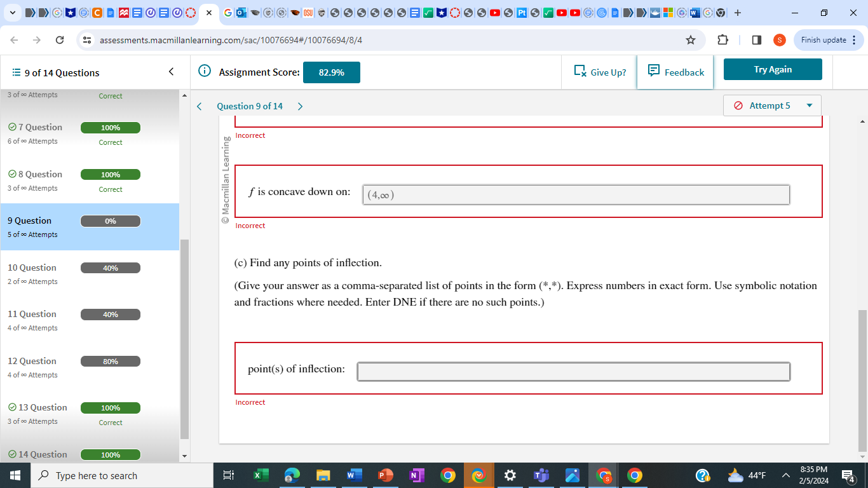Open Windows Settings from the taskbar
This screenshot has width=868, height=488.
click(x=510, y=475)
